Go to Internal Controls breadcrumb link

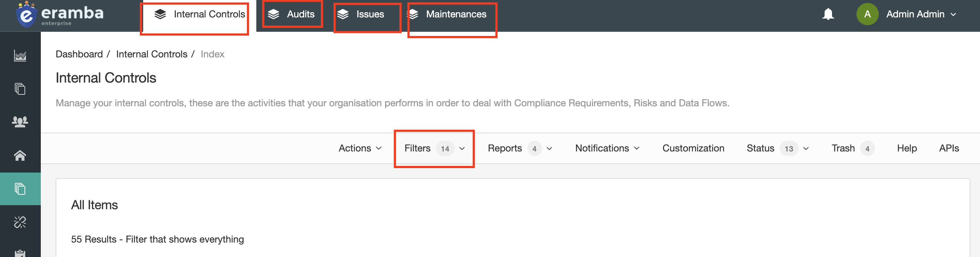pyautogui.click(x=151, y=54)
